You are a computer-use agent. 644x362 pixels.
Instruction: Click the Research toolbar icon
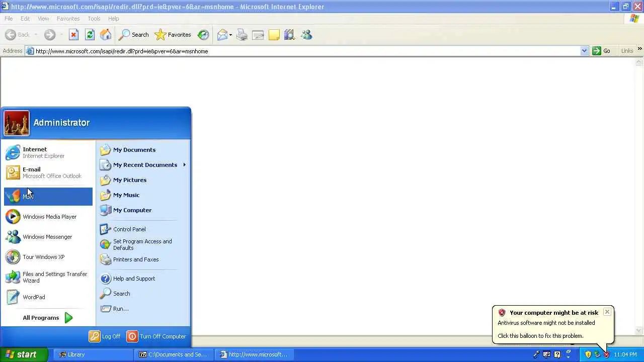pos(289,35)
